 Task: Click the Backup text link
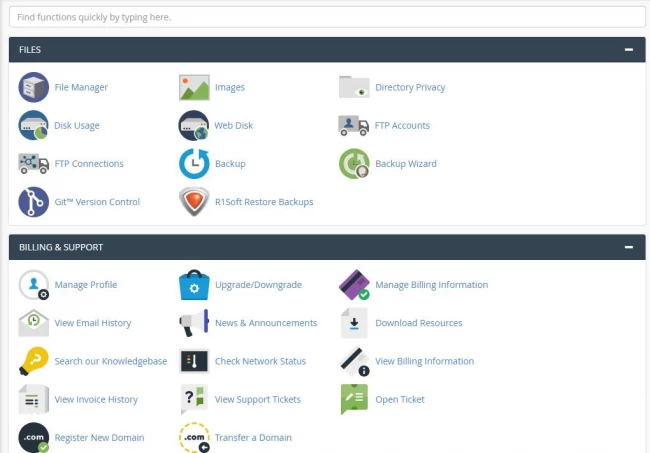point(230,163)
